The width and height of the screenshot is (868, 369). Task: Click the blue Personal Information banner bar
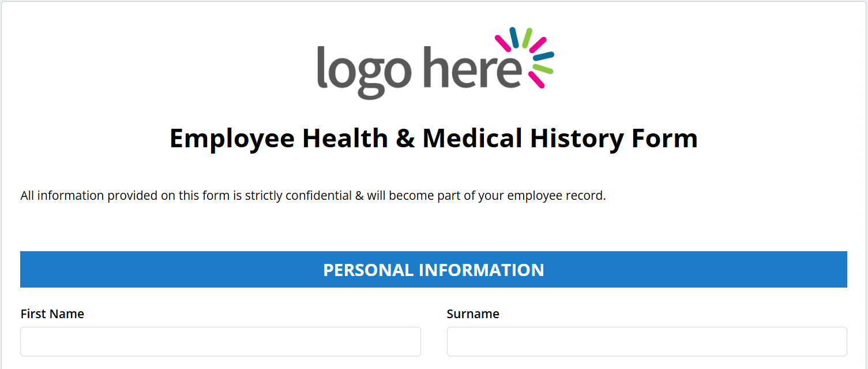[x=434, y=269]
